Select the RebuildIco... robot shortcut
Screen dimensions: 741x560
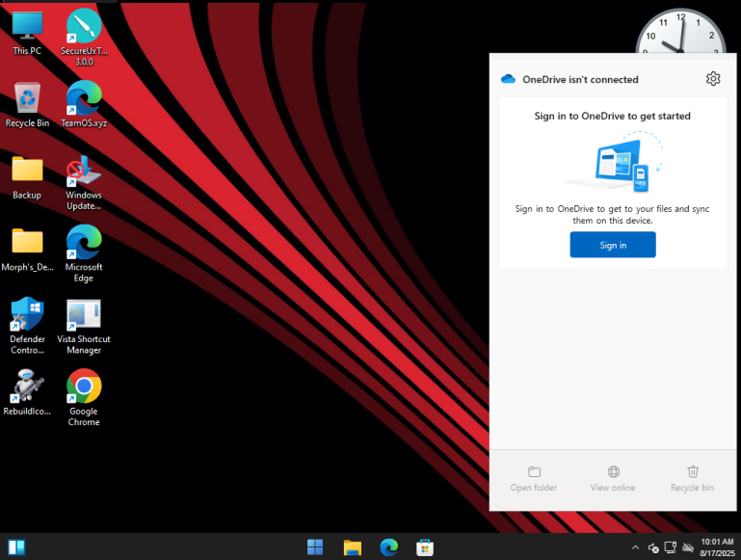27,393
